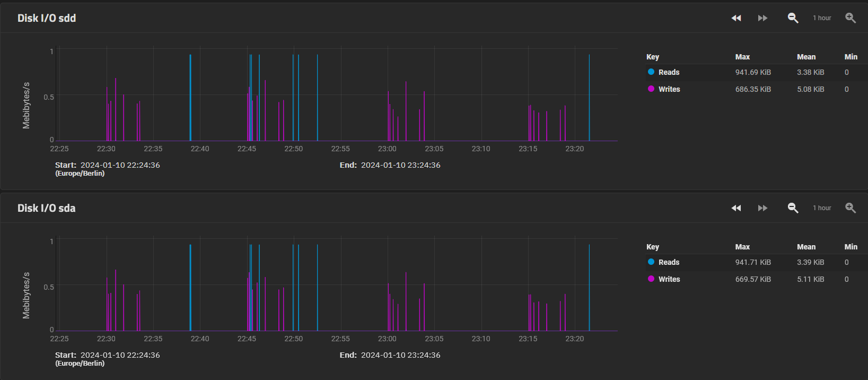Rewind the Disk I/O sdd chart
The height and width of the screenshot is (380, 868).
(736, 18)
